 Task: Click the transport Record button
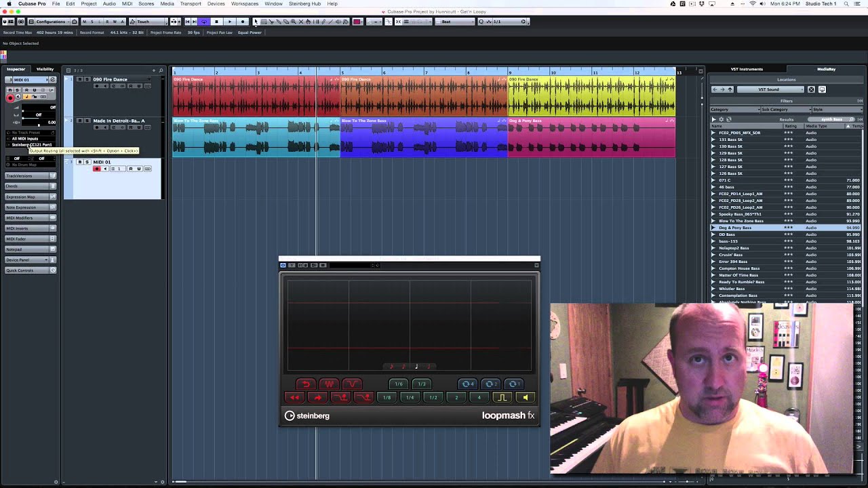pos(243,22)
